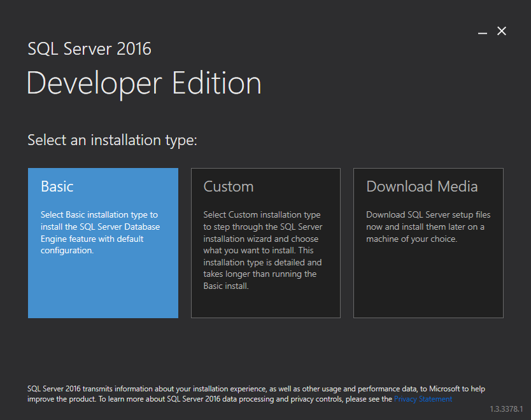Click the "SQL Server 2016" title text

point(89,49)
